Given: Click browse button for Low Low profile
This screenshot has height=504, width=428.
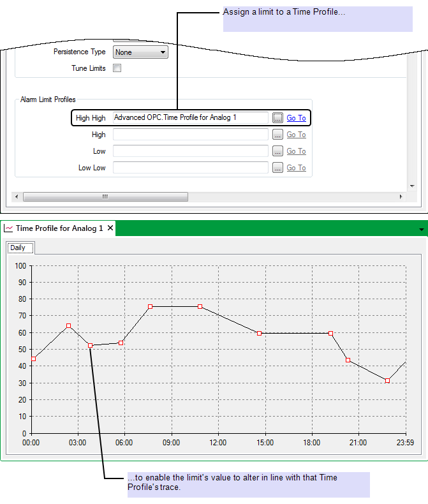Looking at the screenshot, I should [x=277, y=168].
